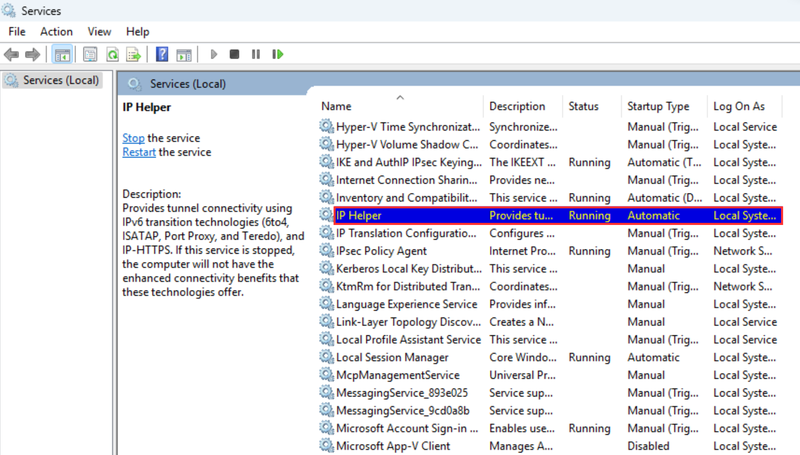Click gear icon of IKE and AuthIP IPsec
Screen dimensions: 800x455
[327, 162]
